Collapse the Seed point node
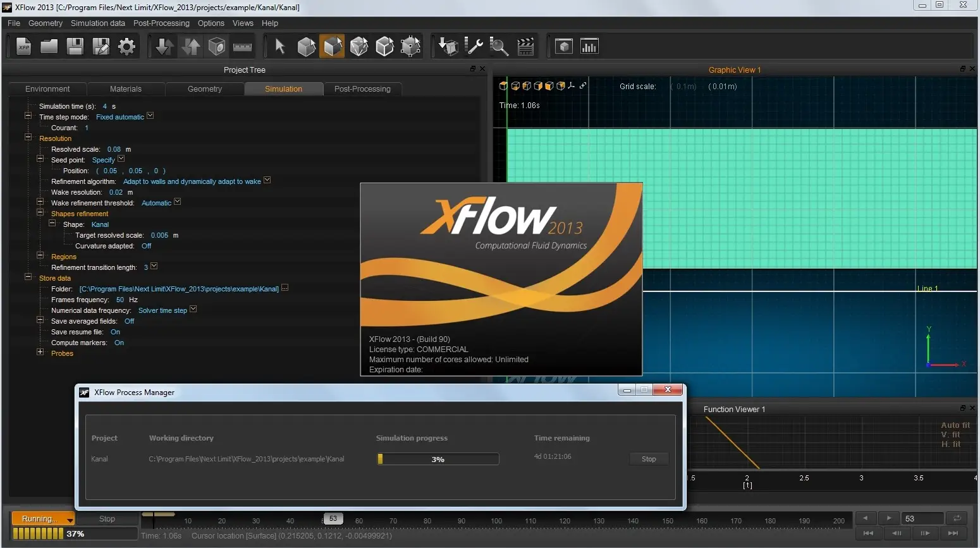980x548 pixels. 40,159
